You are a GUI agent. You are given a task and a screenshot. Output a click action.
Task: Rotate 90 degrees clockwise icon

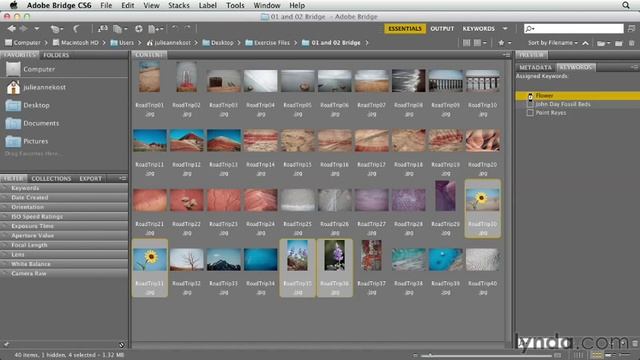pyautogui.click(x=187, y=28)
